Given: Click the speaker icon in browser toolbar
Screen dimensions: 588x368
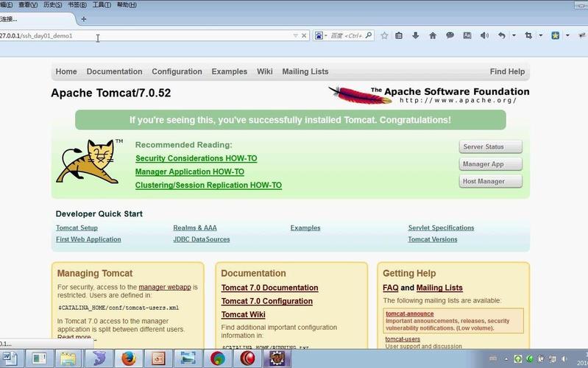Looking at the screenshot, I should pyautogui.click(x=484, y=35).
